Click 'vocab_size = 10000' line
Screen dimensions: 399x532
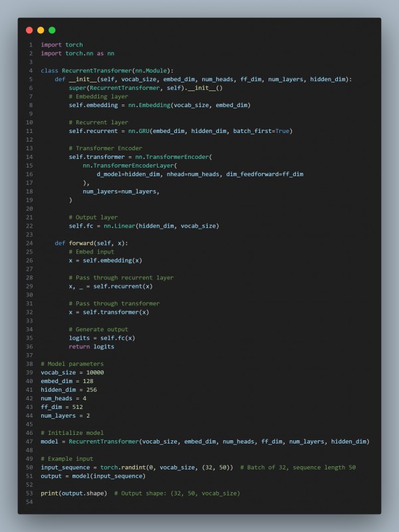coord(72,372)
